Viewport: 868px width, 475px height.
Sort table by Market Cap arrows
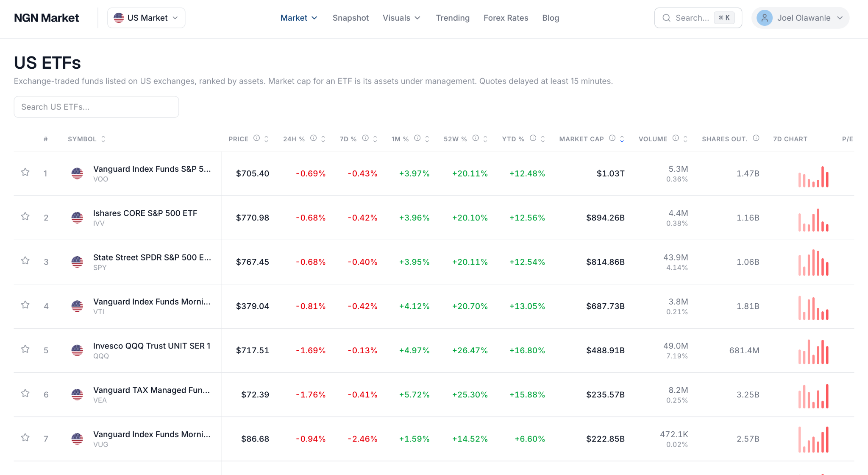click(622, 139)
